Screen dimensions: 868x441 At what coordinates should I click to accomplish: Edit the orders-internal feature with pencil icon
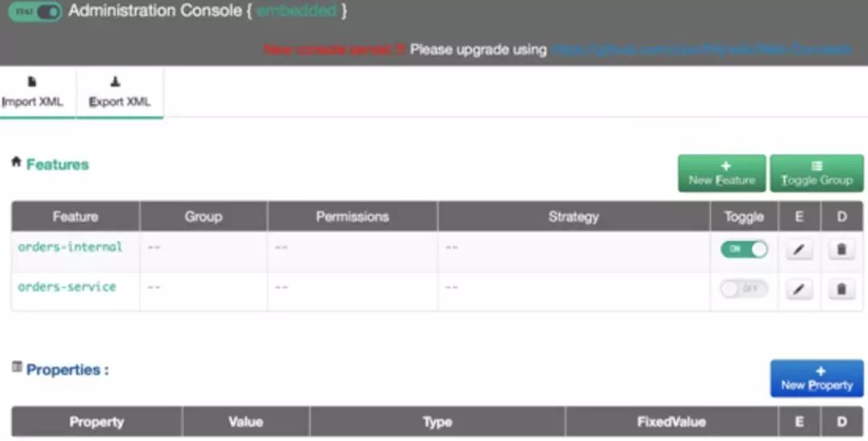[798, 250]
